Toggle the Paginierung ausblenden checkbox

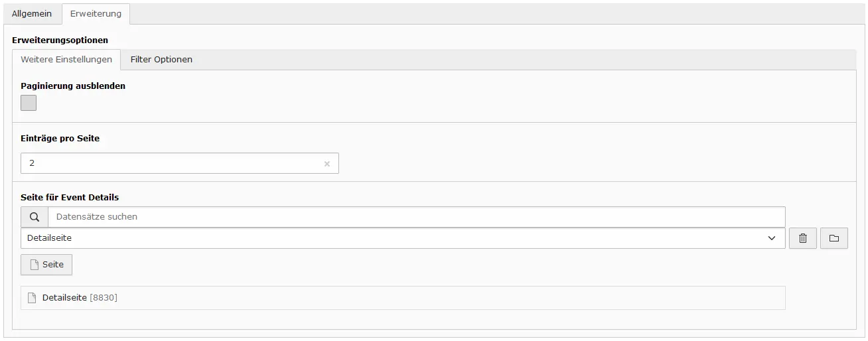click(29, 103)
